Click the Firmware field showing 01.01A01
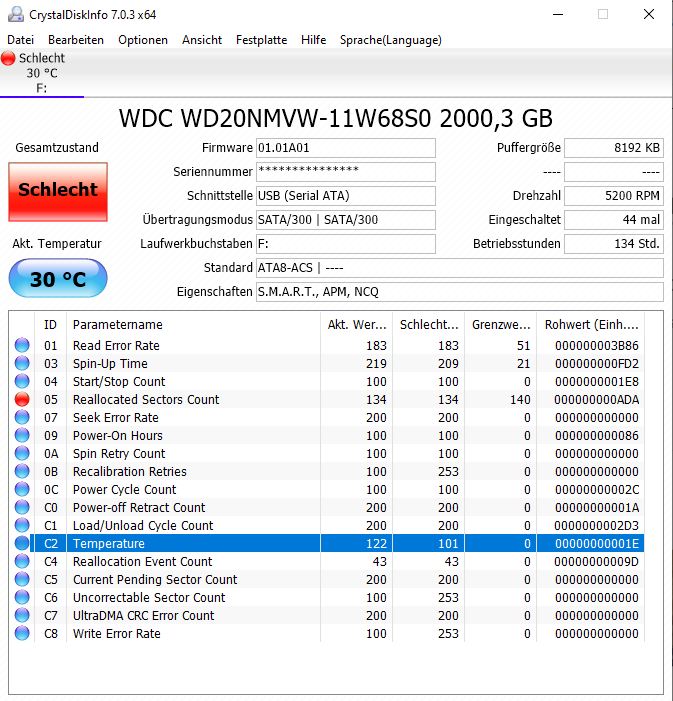Screen dimensions: 673x701 click(346, 148)
